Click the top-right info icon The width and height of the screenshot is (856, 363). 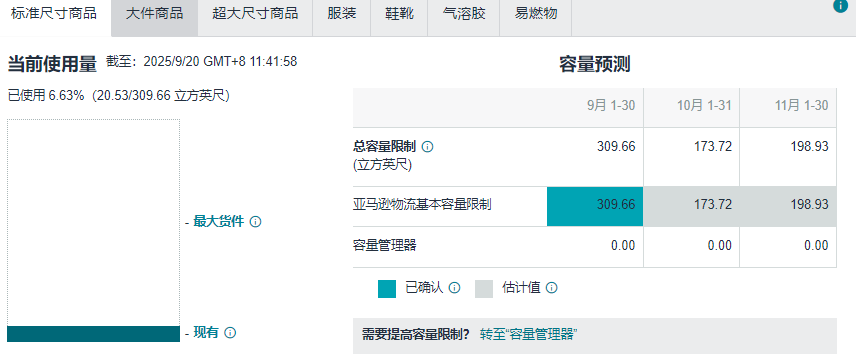tap(840, 5)
